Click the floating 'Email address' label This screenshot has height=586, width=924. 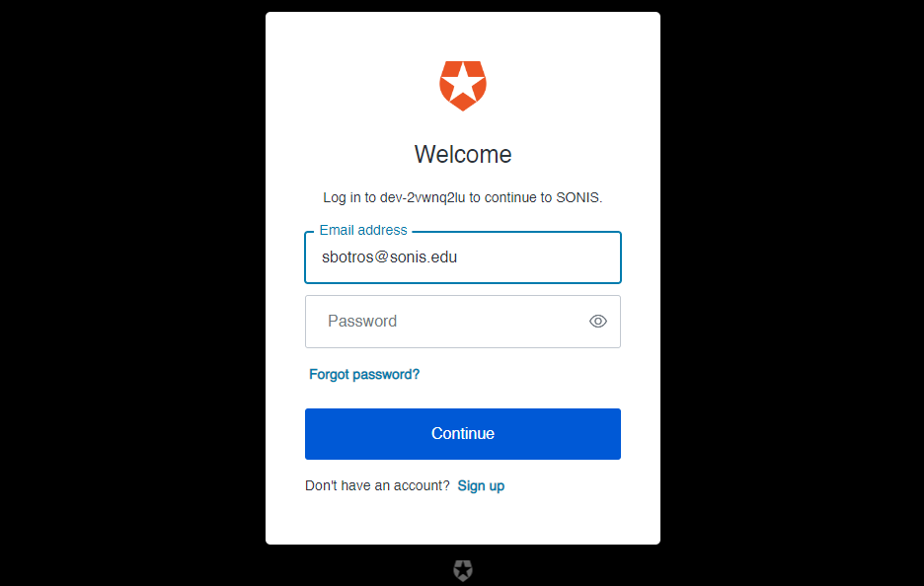pyautogui.click(x=363, y=230)
